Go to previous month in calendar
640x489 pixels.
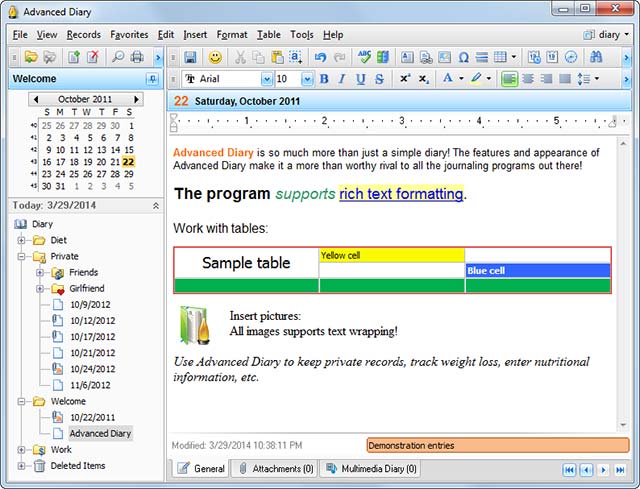coord(36,99)
